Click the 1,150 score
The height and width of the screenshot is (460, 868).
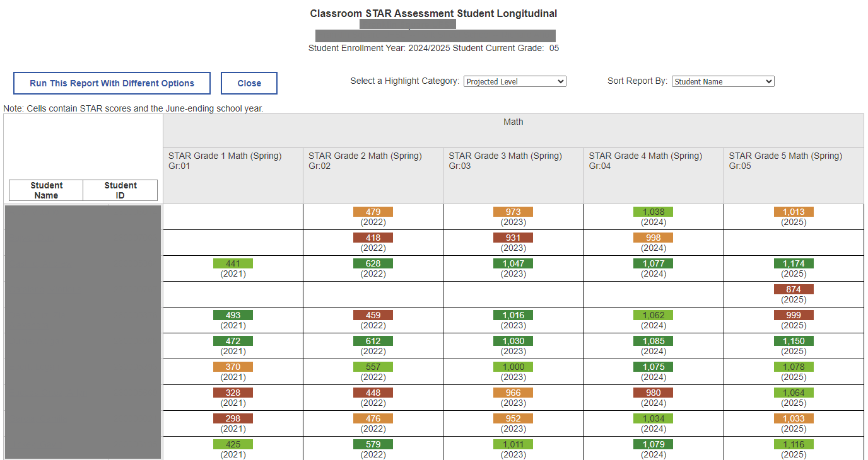(794, 341)
